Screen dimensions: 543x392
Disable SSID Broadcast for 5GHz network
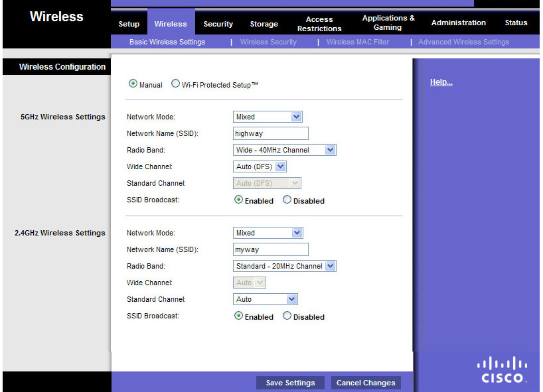click(287, 200)
